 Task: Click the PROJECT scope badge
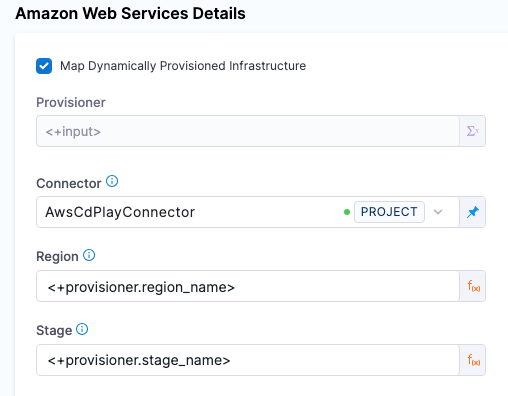click(x=389, y=212)
